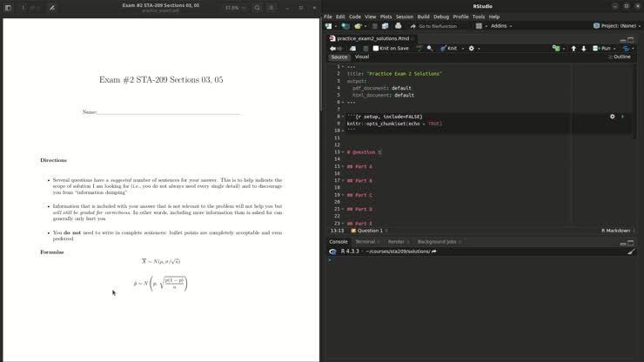The image size is (644, 362).
Task: Collapse the Question 1 heading fold arrow
Action: 343,152
